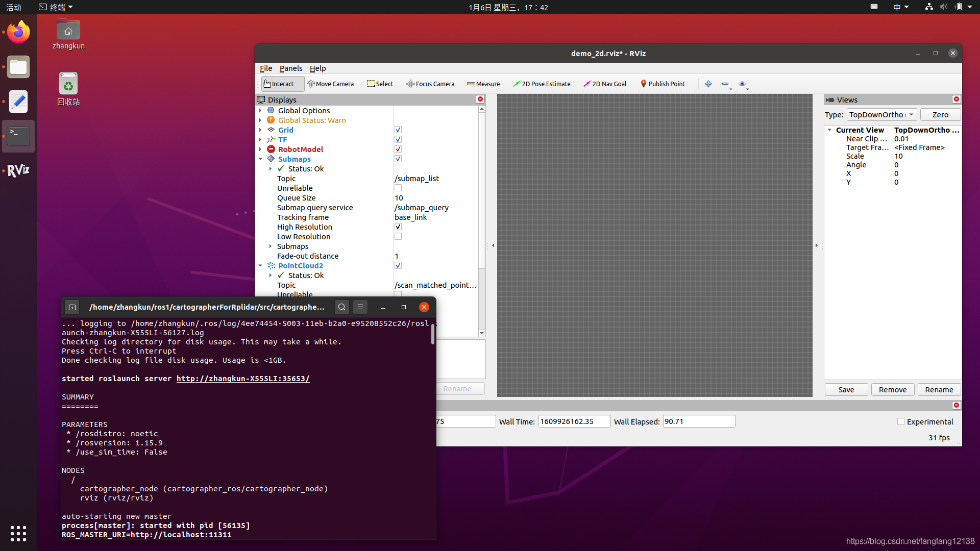
Task: Open Files manager from the dock
Action: pyautogui.click(x=18, y=67)
